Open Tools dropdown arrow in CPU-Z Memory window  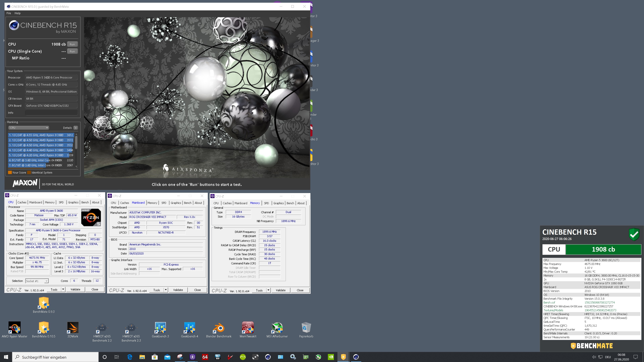[x=268, y=290]
